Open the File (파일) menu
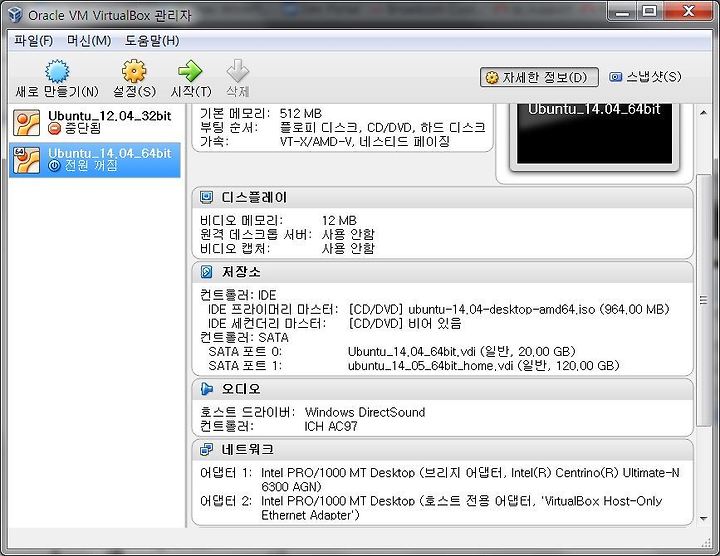 (x=33, y=41)
